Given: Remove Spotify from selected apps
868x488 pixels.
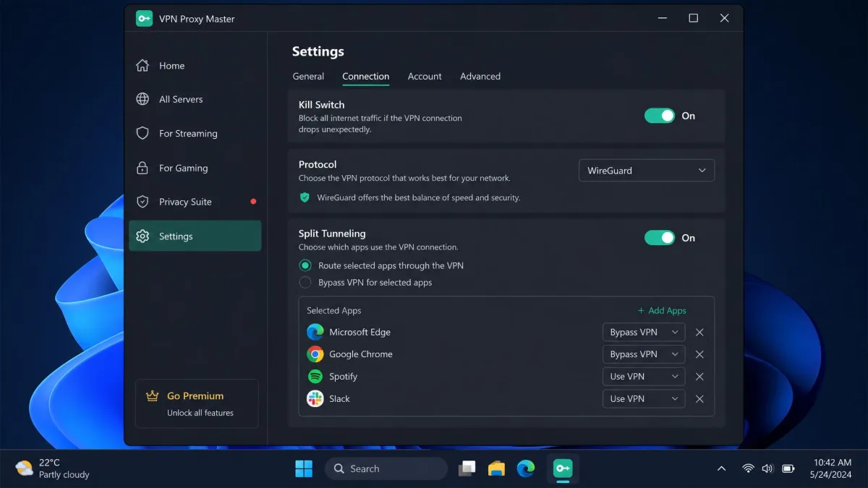Looking at the screenshot, I should pyautogui.click(x=699, y=377).
